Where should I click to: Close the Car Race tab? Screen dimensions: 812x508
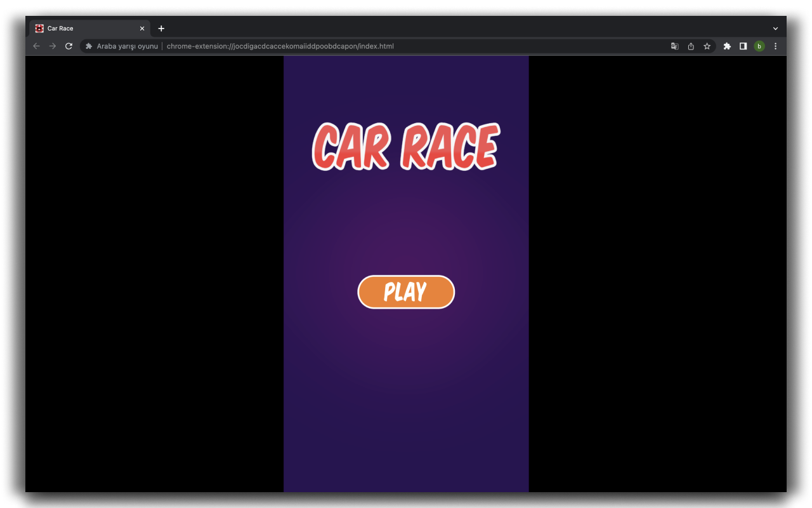pos(142,28)
